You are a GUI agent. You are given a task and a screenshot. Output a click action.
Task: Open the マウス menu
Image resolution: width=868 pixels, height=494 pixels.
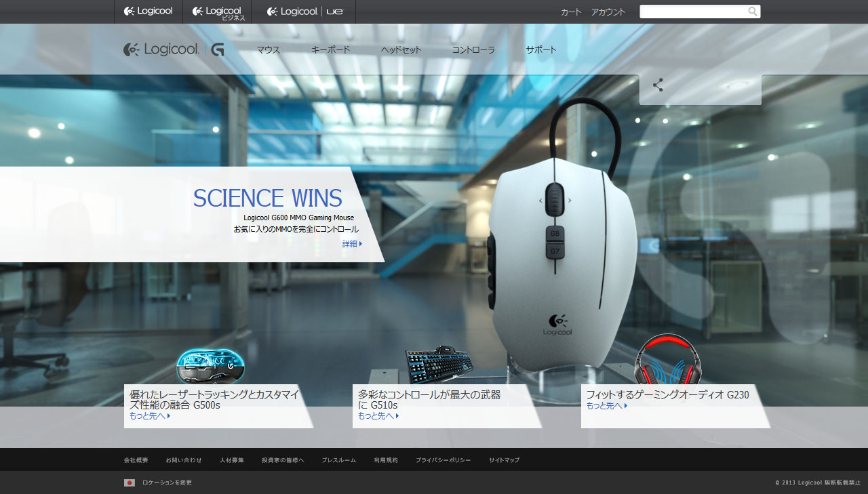[269, 50]
